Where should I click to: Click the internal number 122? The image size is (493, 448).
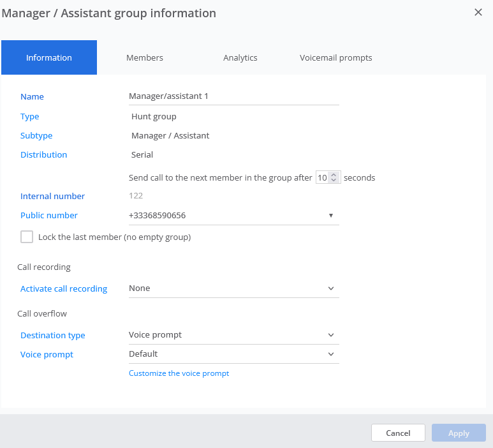136,196
